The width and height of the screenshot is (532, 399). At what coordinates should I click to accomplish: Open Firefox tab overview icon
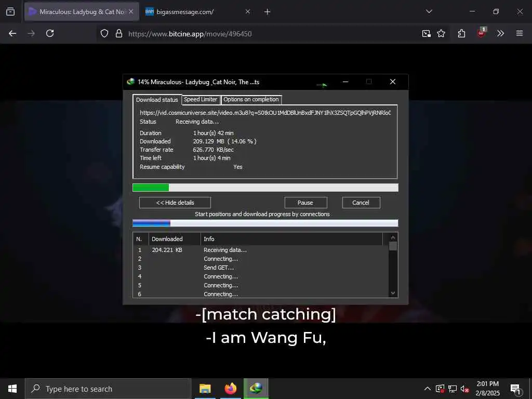click(10, 11)
